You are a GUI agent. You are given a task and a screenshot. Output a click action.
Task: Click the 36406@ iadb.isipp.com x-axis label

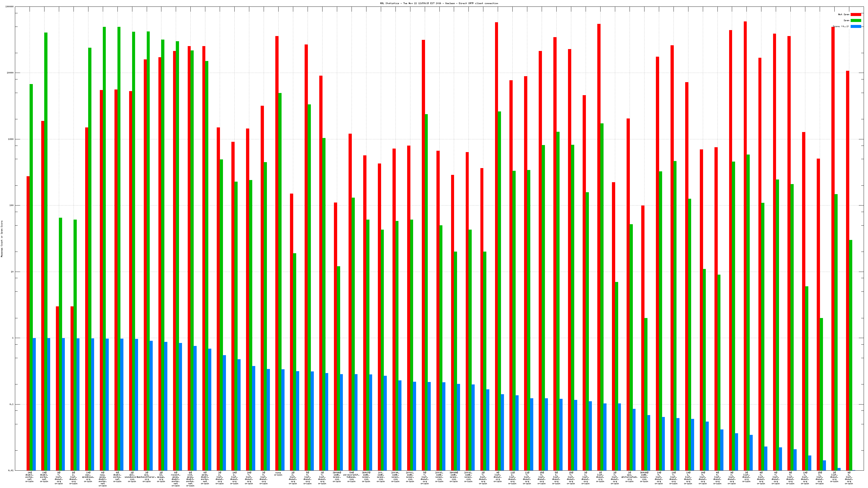pyautogui.click(x=337, y=477)
